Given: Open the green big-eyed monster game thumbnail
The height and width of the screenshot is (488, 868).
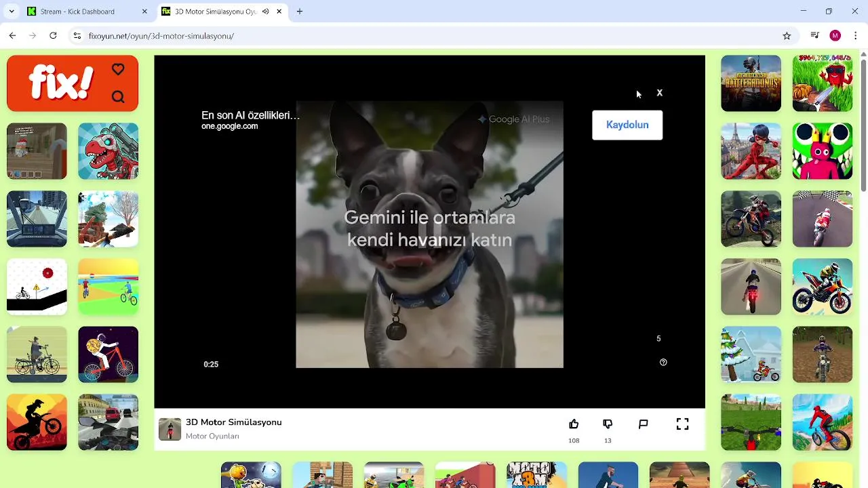Looking at the screenshot, I should (823, 151).
